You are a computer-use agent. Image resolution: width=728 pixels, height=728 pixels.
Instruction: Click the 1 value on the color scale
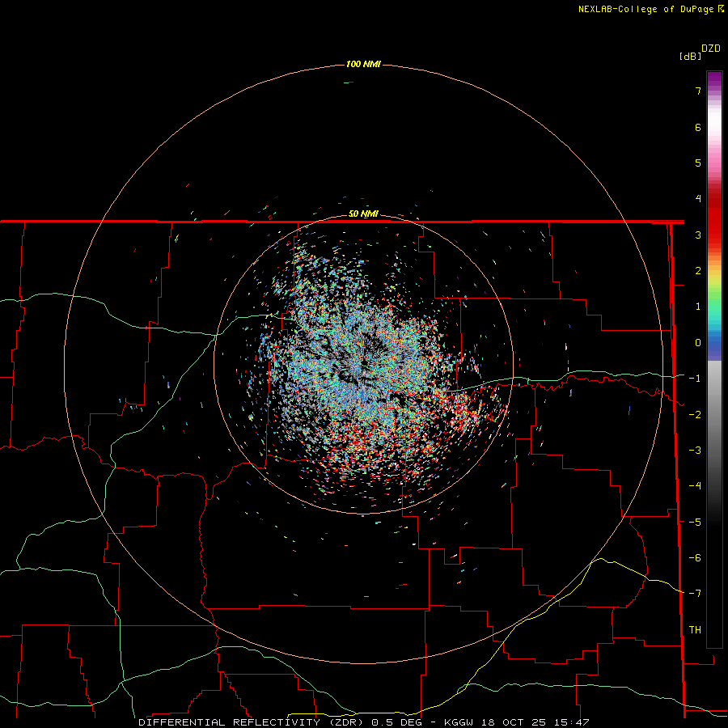point(698,307)
